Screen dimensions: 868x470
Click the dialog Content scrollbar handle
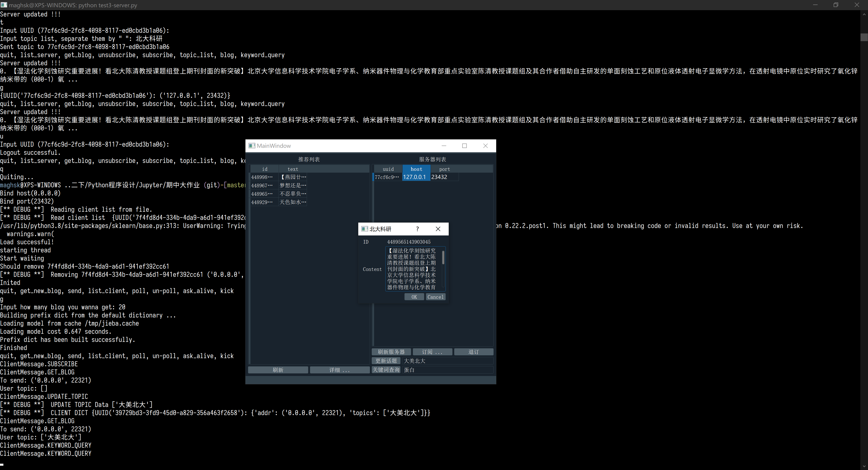443,258
